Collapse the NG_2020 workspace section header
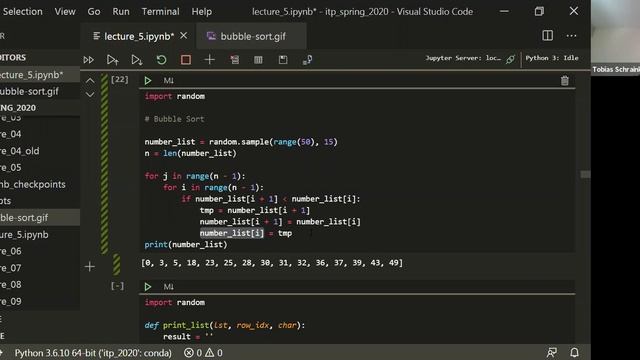The image size is (640, 360). tap(40, 108)
